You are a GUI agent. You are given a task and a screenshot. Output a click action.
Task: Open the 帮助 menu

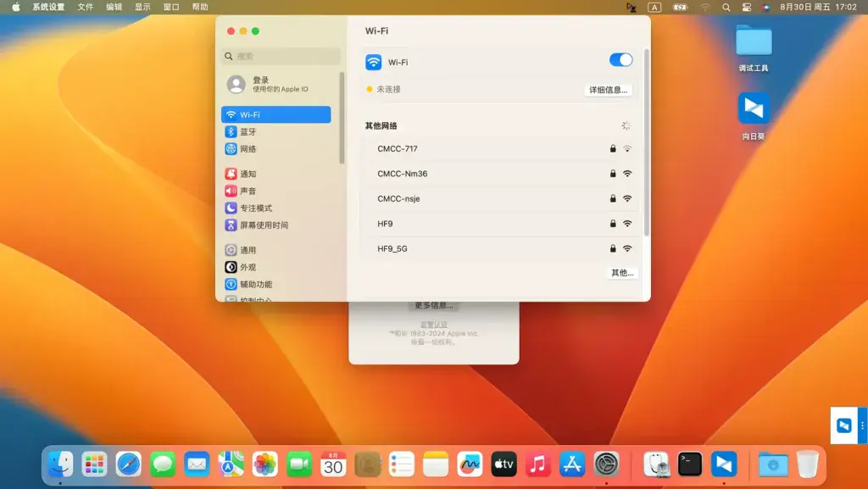(x=200, y=7)
